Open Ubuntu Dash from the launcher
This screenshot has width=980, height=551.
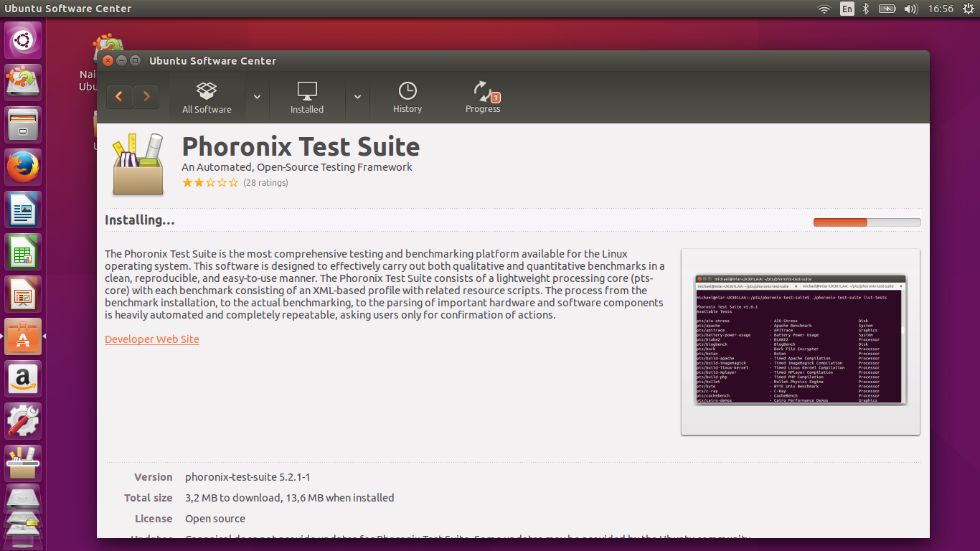(24, 40)
